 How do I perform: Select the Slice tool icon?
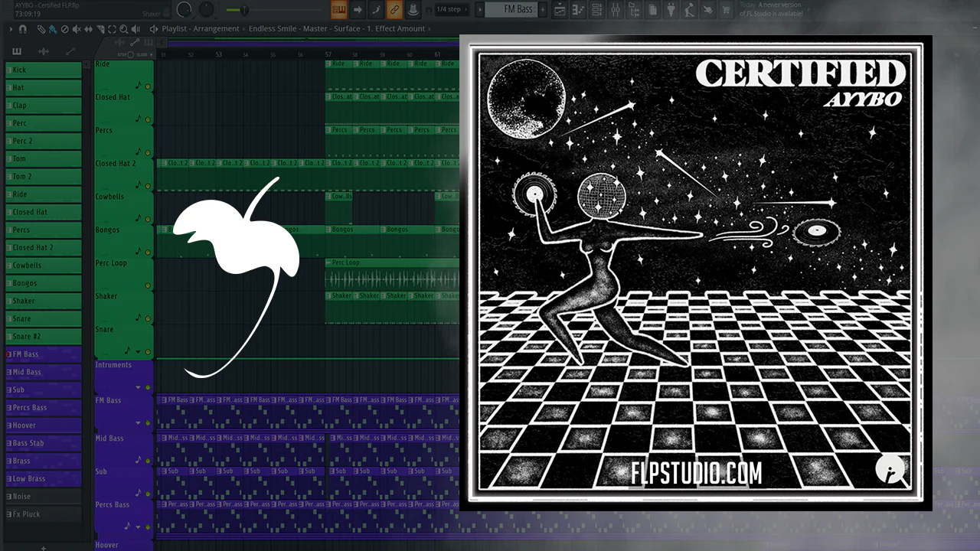pyautogui.click(x=100, y=29)
